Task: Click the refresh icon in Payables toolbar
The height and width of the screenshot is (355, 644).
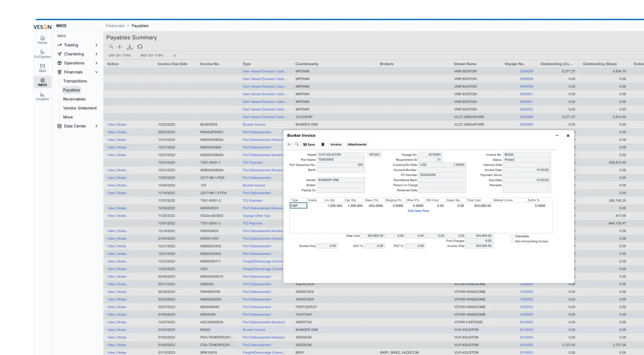Action: click(x=140, y=47)
